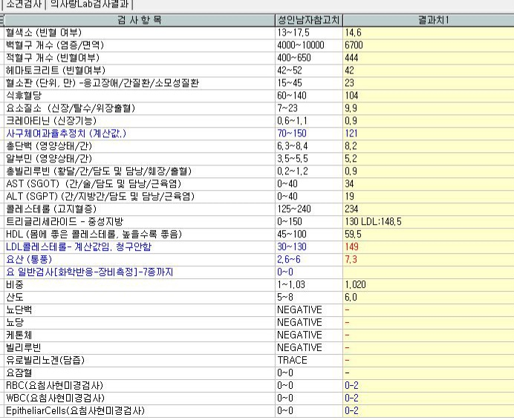The width and height of the screenshot is (514, 420).
Task: Click the 비중 result value 1.020
Action: [354, 285]
